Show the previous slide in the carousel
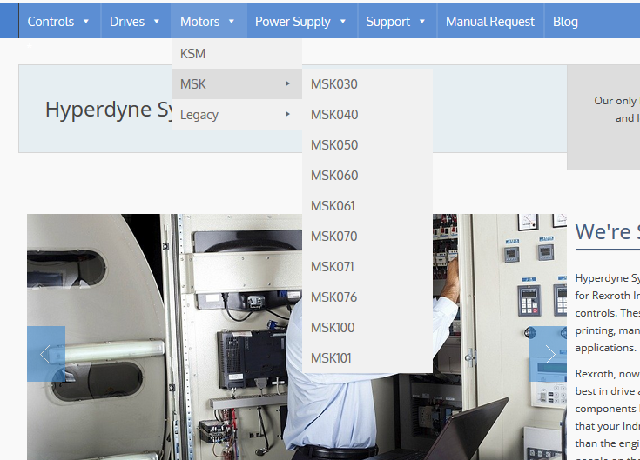 (46, 354)
